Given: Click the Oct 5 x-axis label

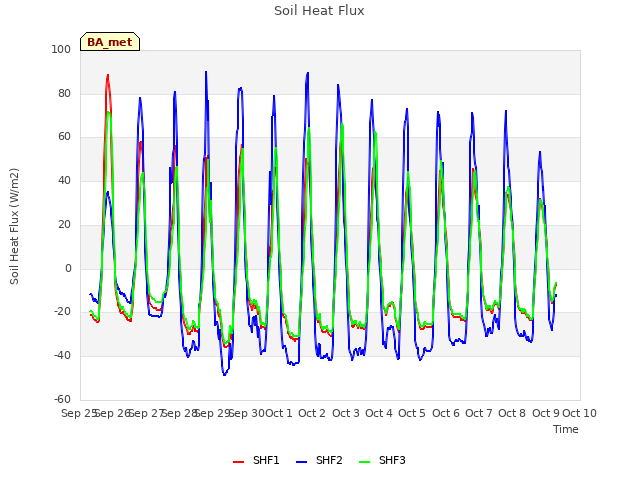Looking at the screenshot, I should point(412,413).
